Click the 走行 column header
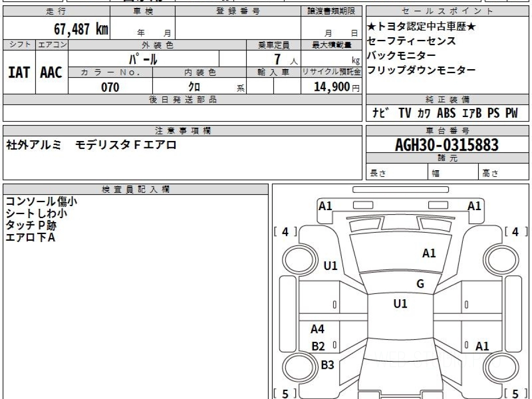This screenshot has height=399, width=532. pos(56,12)
